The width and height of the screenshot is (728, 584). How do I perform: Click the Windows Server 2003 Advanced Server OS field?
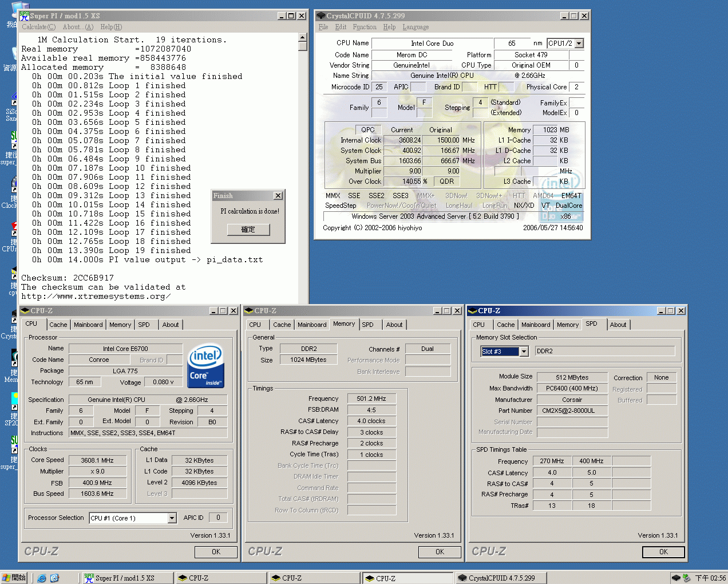click(435, 216)
